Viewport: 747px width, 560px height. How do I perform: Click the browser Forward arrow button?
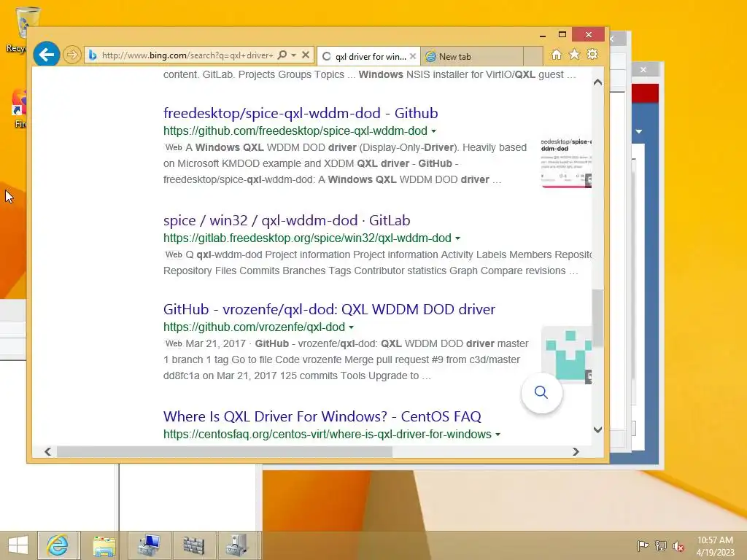72,55
